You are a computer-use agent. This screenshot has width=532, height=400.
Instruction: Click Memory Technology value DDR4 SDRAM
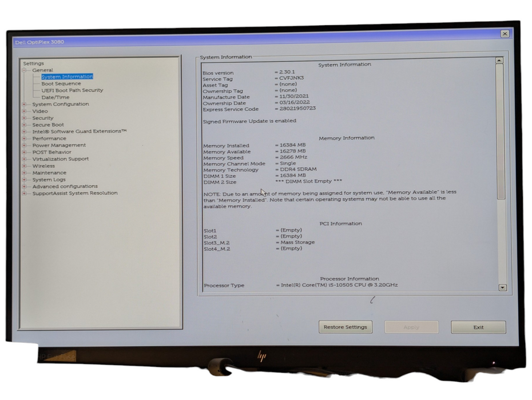coord(298,169)
